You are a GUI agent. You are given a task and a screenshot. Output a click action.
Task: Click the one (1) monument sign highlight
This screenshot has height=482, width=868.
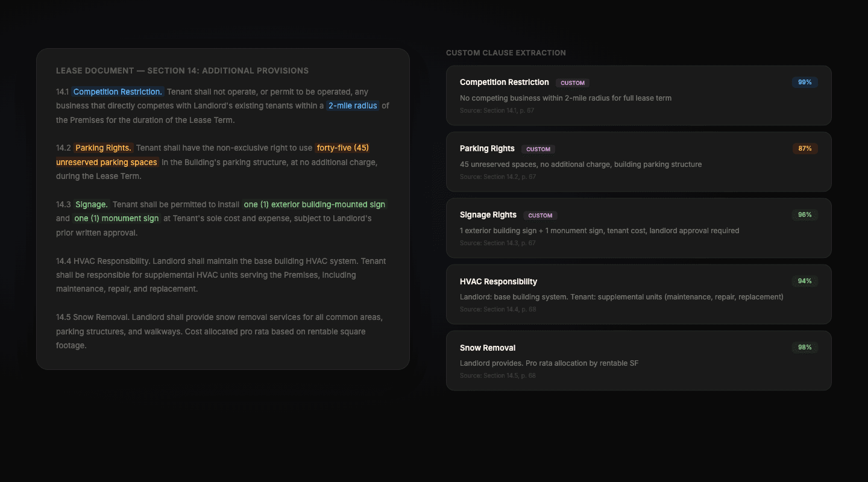116,218
